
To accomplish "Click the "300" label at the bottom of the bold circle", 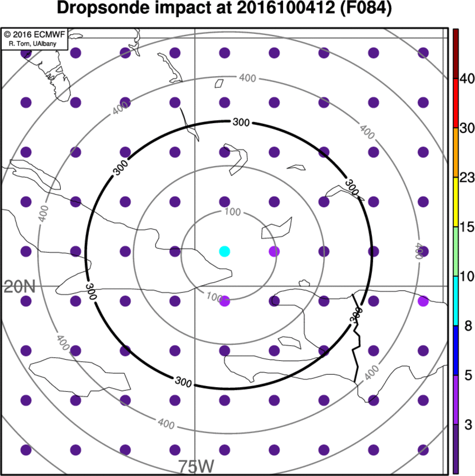I will pos(184,381).
